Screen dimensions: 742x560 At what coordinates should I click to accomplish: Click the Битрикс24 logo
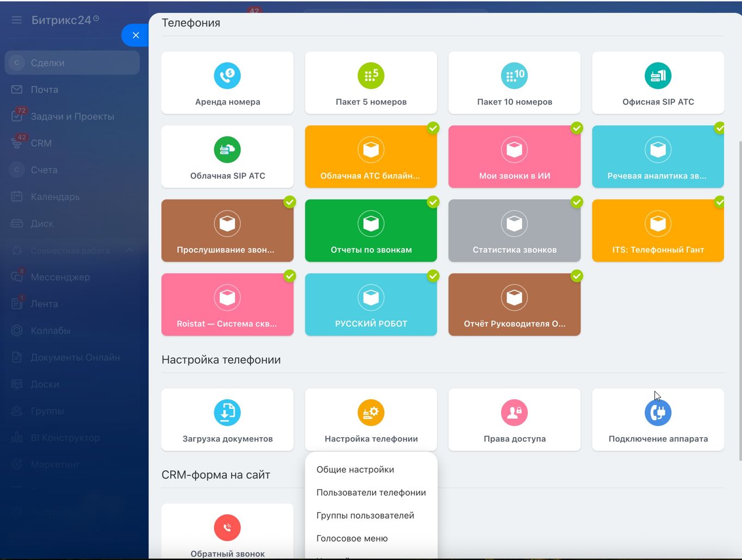point(65,20)
